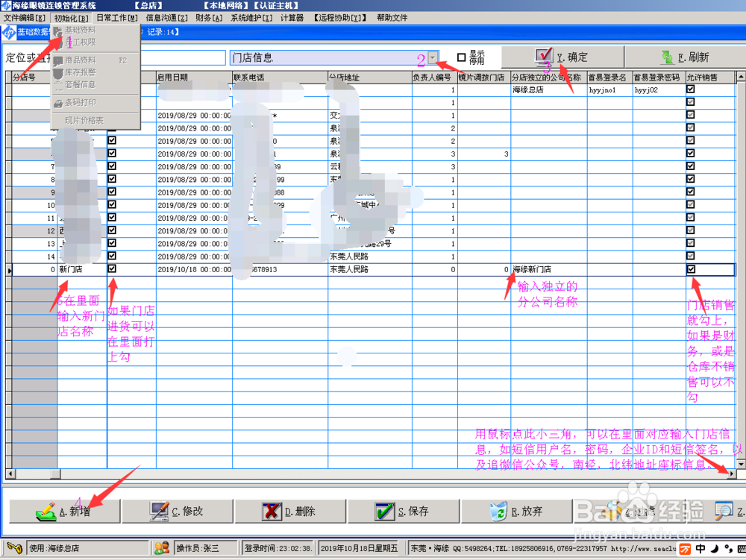The width and height of the screenshot is (746, 560).
Task: Select the hyyjno1 login name cell
Action: [x=610, y=89]
